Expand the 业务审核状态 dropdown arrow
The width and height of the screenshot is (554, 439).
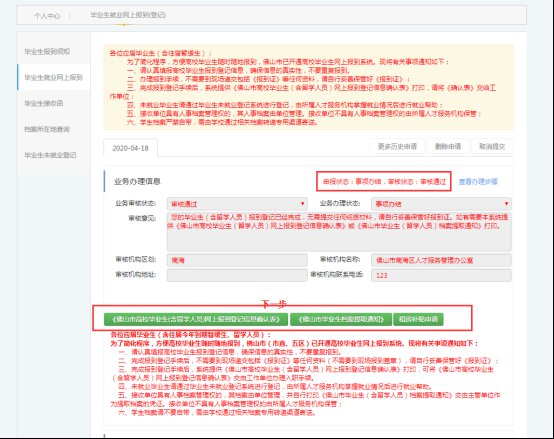pyautogui.click(x=302, y=204)
